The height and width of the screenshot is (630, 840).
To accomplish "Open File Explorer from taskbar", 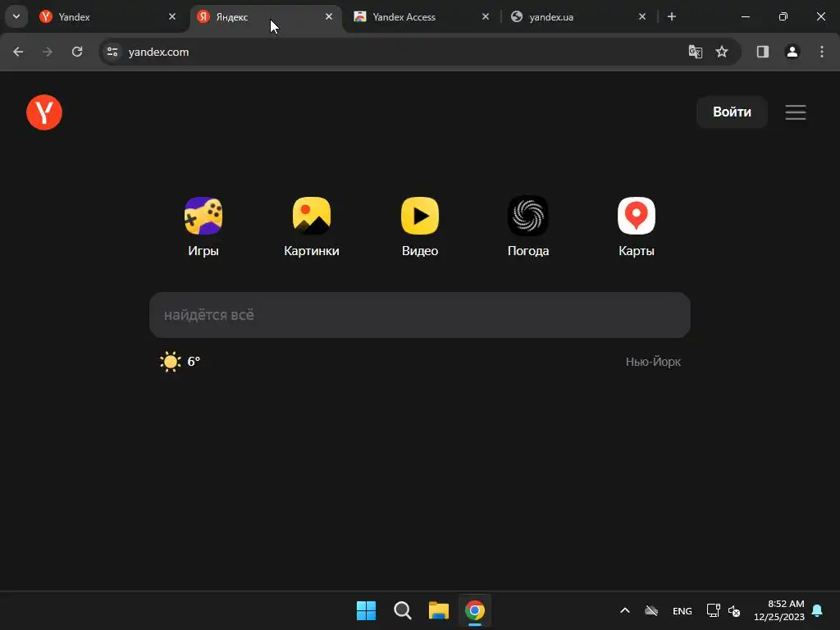I will [x=439, y=610].
